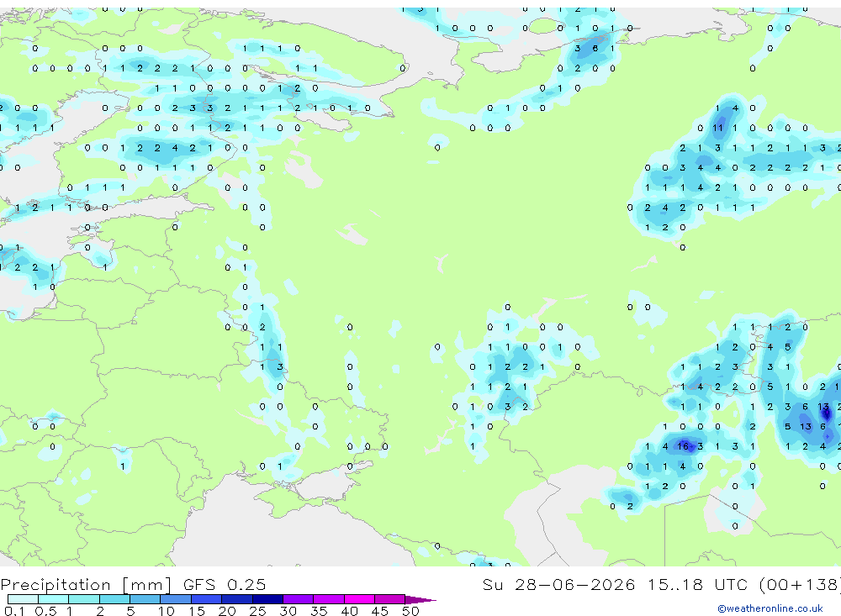Click the 'GFS 0.25' model label

tap(225, 584)
